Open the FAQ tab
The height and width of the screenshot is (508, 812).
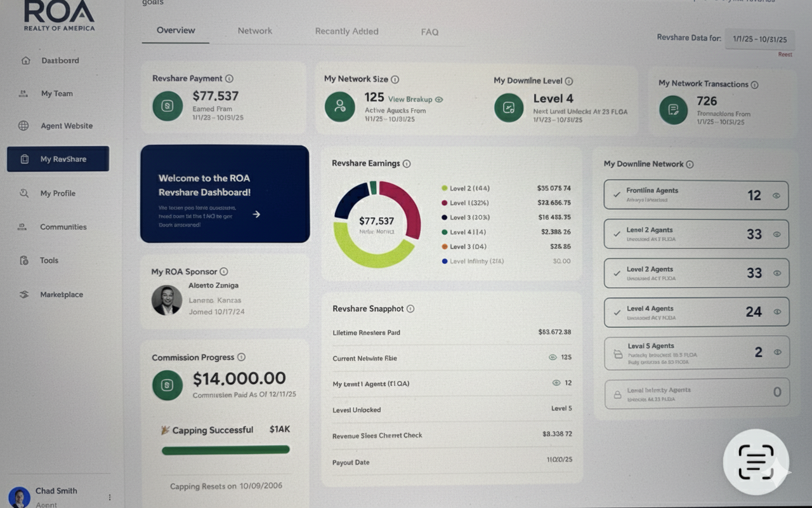coord(429,32)
